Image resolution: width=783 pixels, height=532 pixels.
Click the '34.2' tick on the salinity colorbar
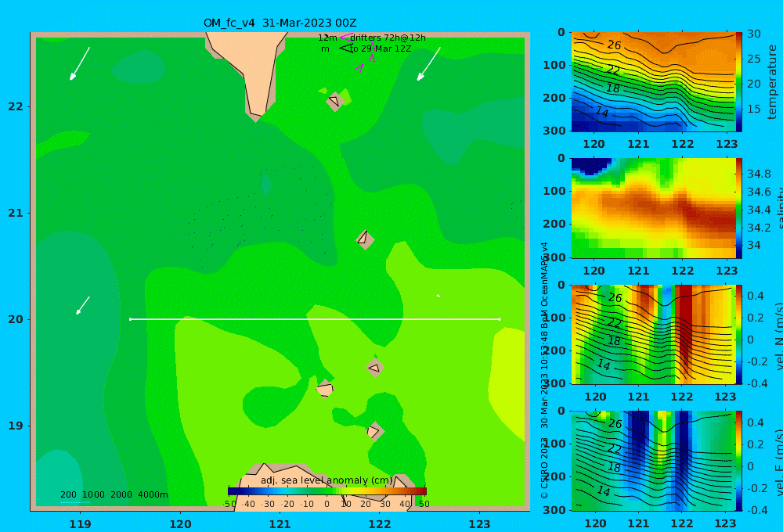tap(759, 228)
